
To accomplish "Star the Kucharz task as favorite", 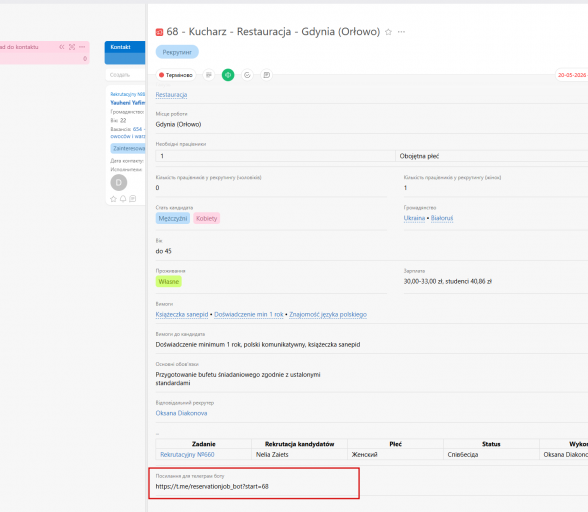I will point(388,32).
